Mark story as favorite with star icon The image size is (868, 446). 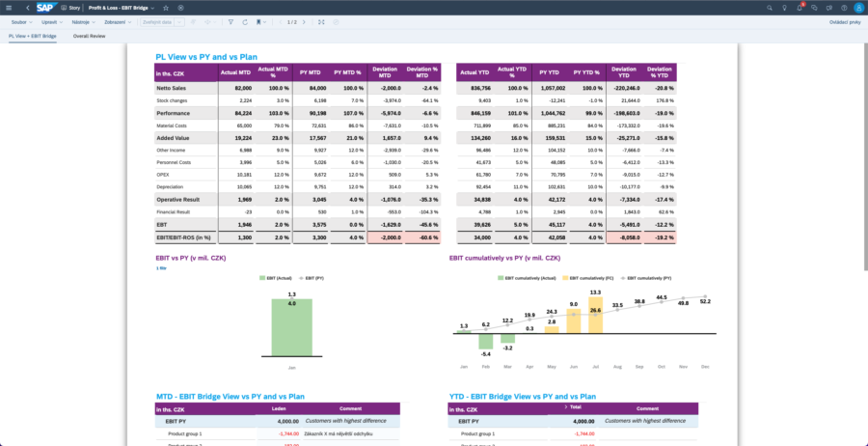pyautogui.click(x=166, y=7)
